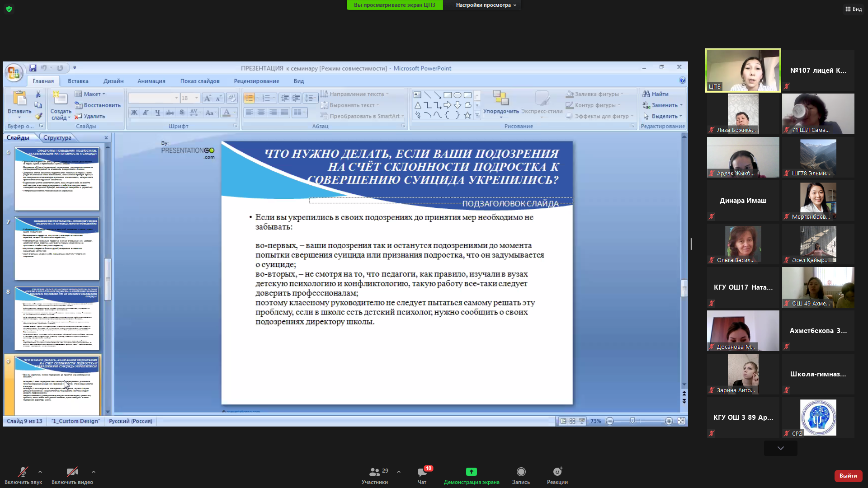Screen dimensions: 868x488
Task: Click the red Выйти button
Action: click(848, 476)
